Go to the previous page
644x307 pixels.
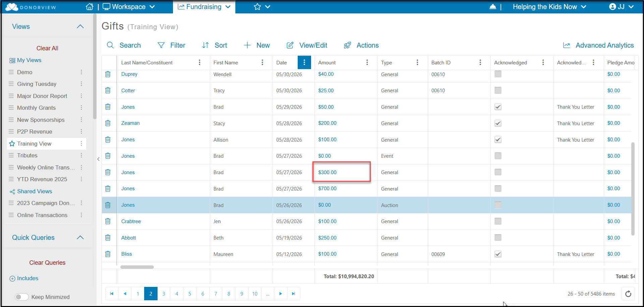coord(125,294)
